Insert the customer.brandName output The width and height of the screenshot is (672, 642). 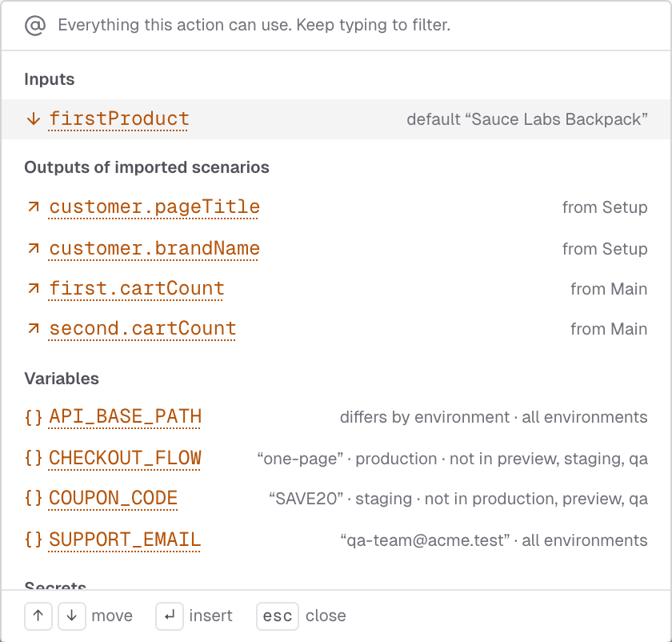click(x=336, y=248)
